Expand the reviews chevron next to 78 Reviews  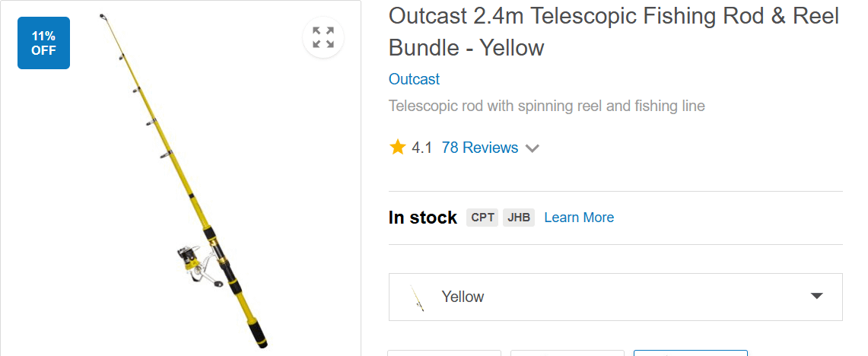click(533, 148)
